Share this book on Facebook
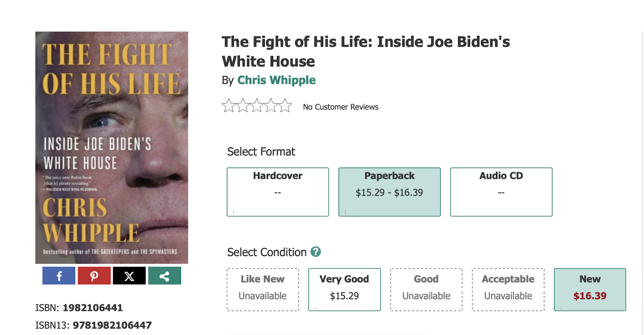Screen dimensions: 644x335 point(59,276)
